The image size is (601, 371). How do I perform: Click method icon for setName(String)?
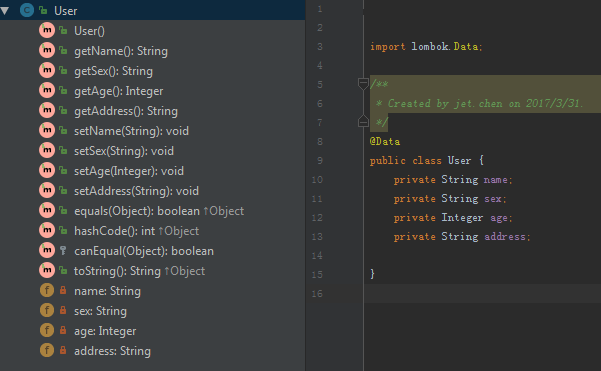coord(47,130)
